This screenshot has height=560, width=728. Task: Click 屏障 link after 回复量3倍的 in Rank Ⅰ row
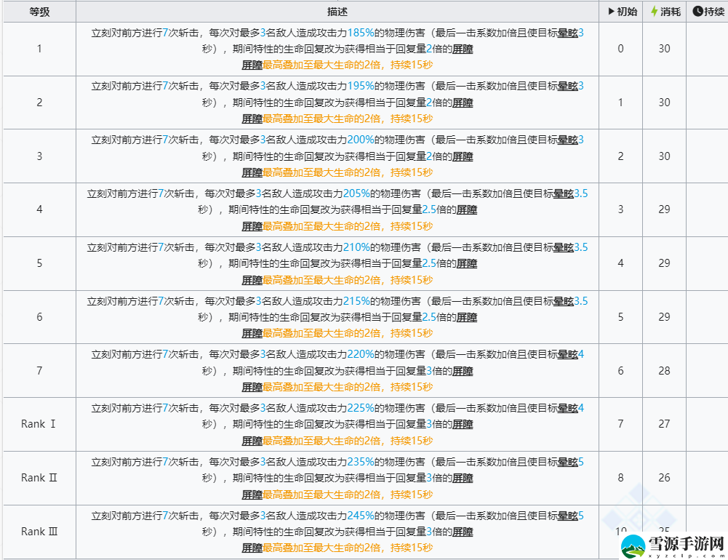click(463, 425)
